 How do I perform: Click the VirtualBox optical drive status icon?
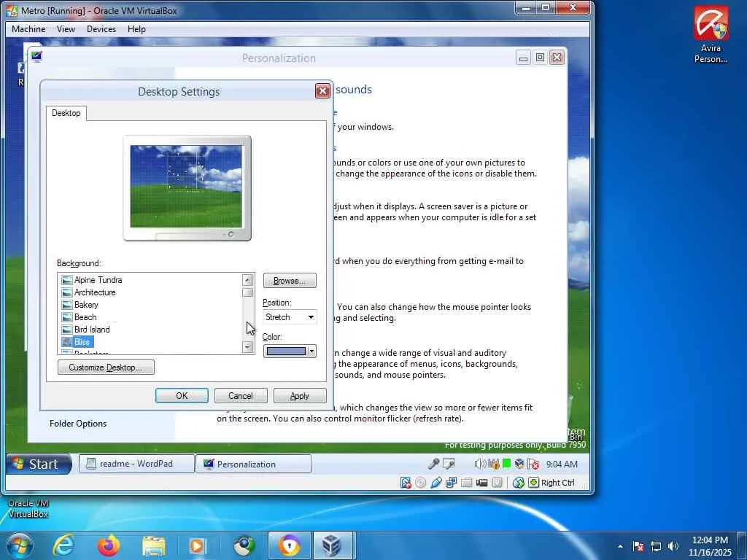point(421,483)
